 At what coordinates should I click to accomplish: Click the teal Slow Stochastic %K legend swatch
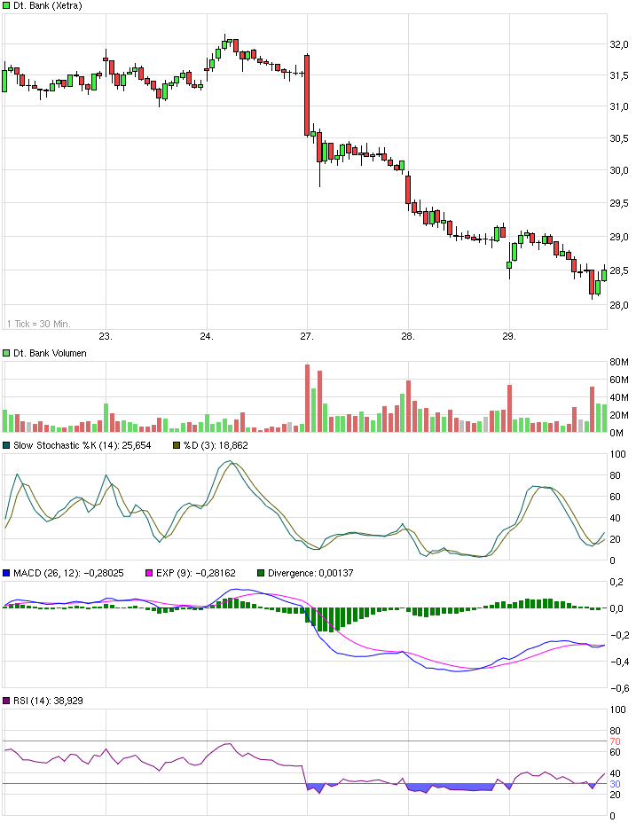coord(6,445)
